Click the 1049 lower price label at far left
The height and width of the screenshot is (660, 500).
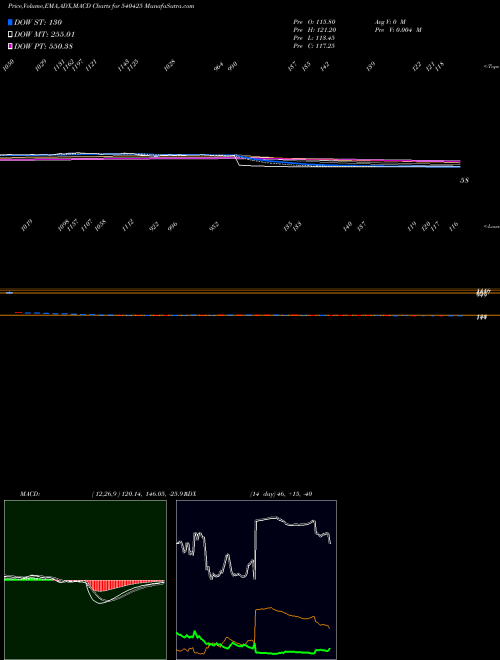[x=26, y=226]
